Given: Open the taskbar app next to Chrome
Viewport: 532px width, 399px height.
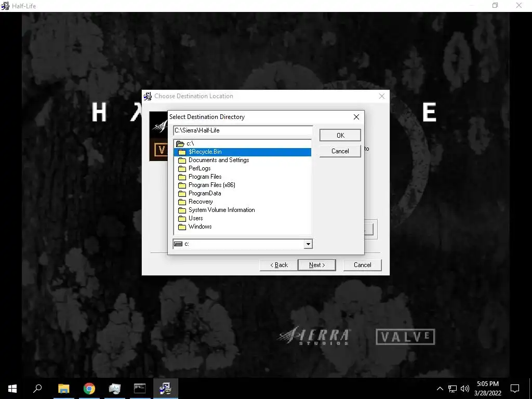Looking at the screenshot, I should (115, 389).
